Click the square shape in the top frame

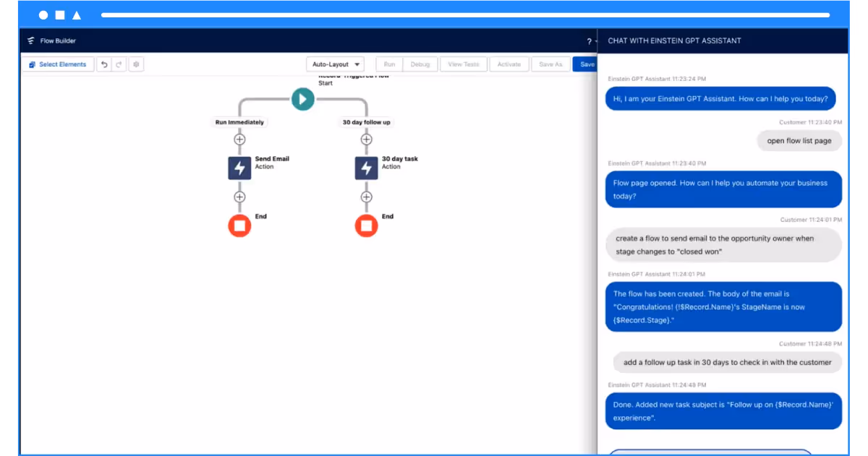[60, 15]
